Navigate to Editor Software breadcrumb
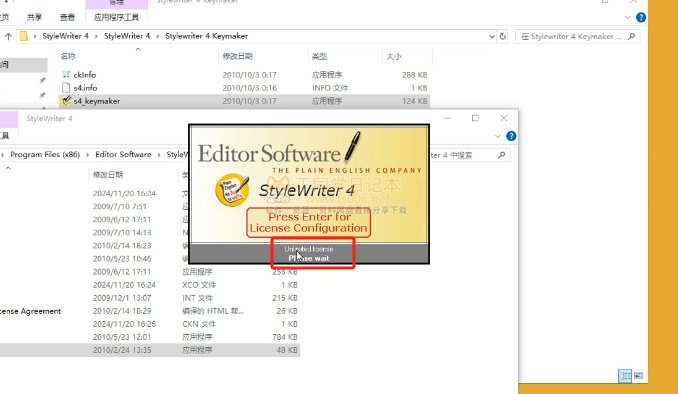The width and height of the screenshot is (678, 394). coord(123,154)
